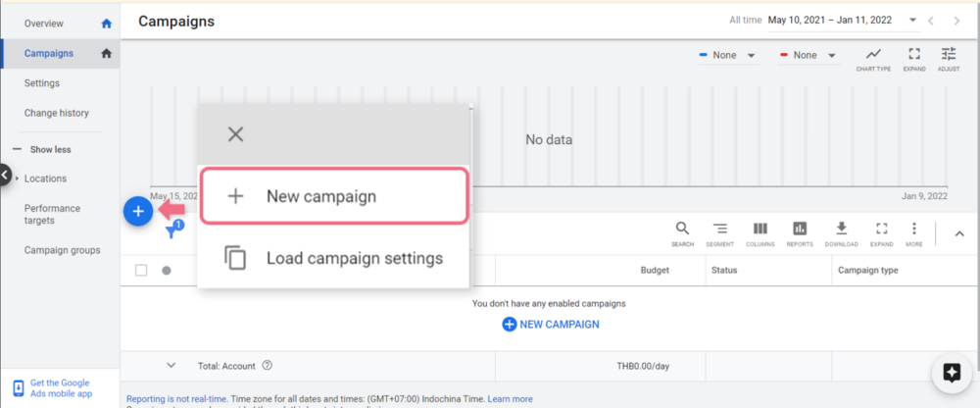Screen dimensions: 980x408
Task: Collapse the chart with up chevron
Action: (x=959, y=234)
